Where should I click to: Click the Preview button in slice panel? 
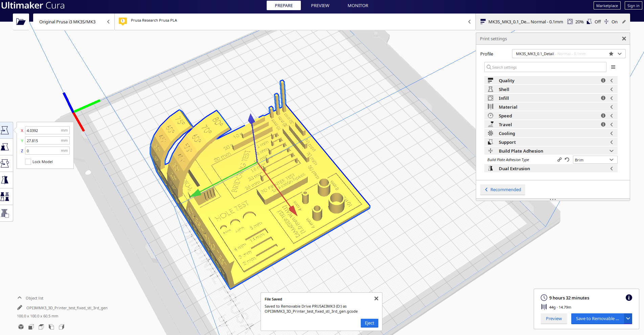[554, 318]
